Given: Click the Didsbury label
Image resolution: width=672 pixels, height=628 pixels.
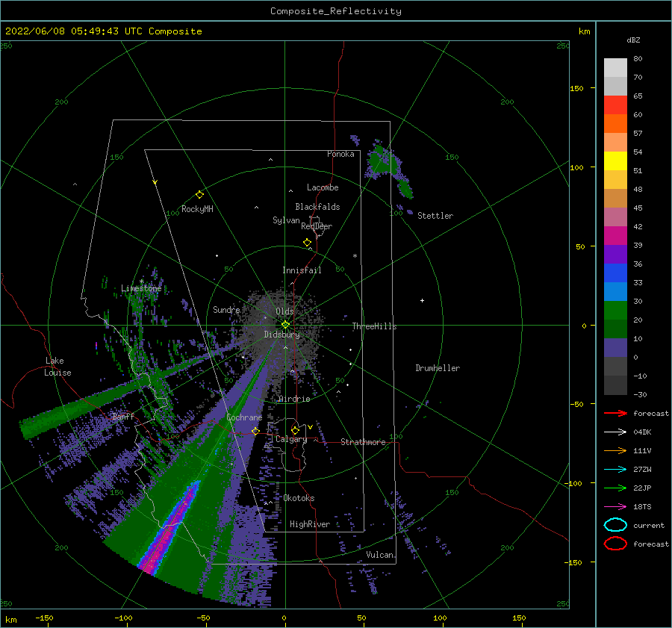Looking at the screenshot, I should tap(281, 335).
